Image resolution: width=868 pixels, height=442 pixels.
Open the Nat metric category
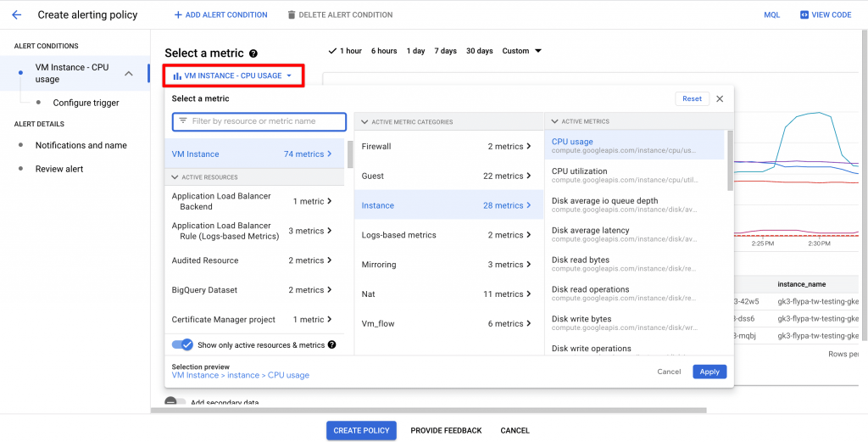(x=448, y=294)
